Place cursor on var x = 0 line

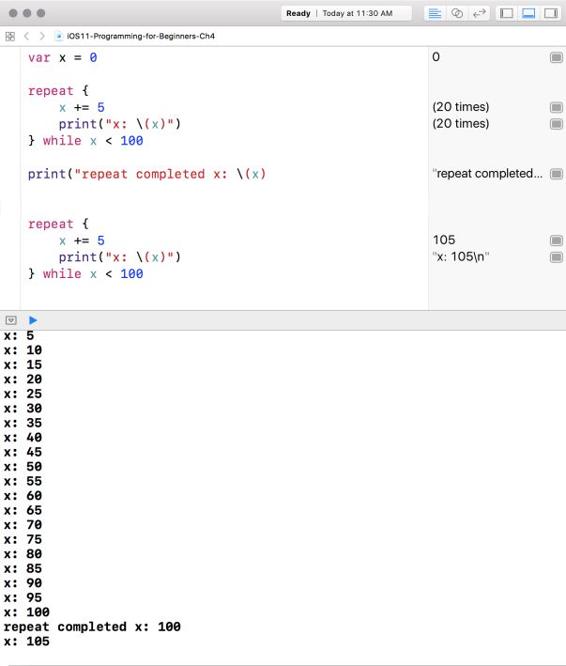(x=62, y=58)
